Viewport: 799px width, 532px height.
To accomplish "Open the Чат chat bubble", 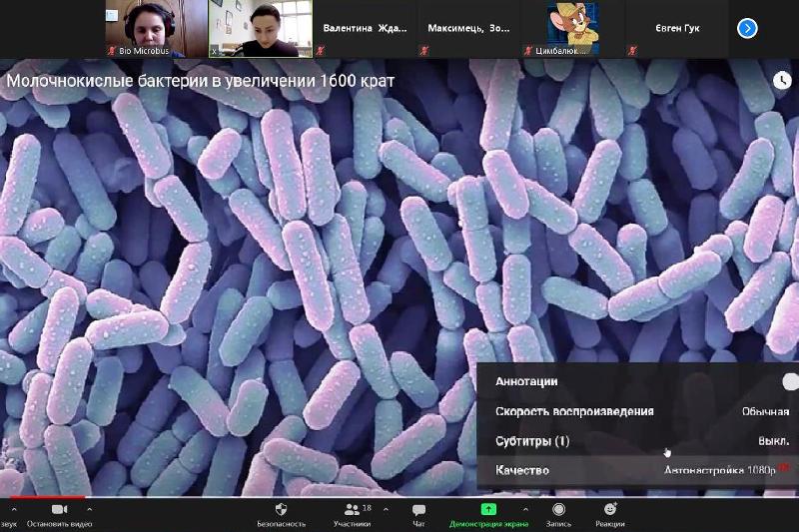I will pos(418,510).
